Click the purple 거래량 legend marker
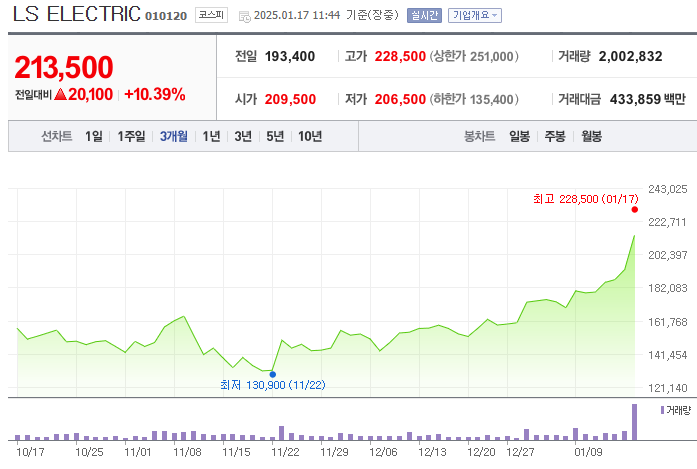 662,410
